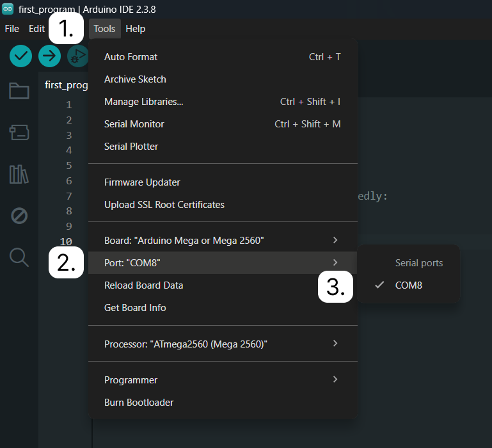Select Upload SSL Root Certificates
492x448 pixels.
[x=223, y=205]
